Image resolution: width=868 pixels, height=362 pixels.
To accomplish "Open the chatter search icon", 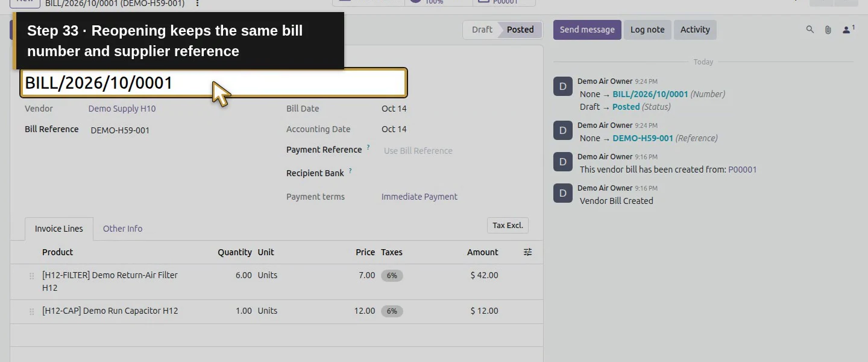I will click(x=810, y=30).
